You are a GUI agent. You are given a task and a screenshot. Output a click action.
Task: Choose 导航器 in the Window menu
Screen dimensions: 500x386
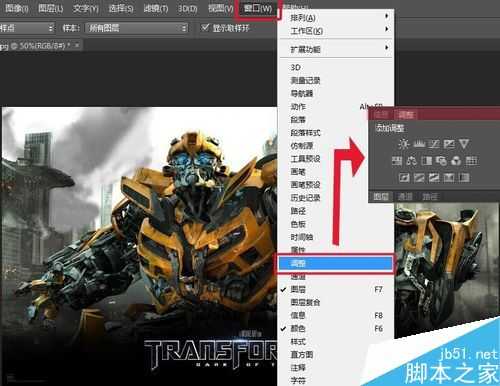[x=336, y=93]
